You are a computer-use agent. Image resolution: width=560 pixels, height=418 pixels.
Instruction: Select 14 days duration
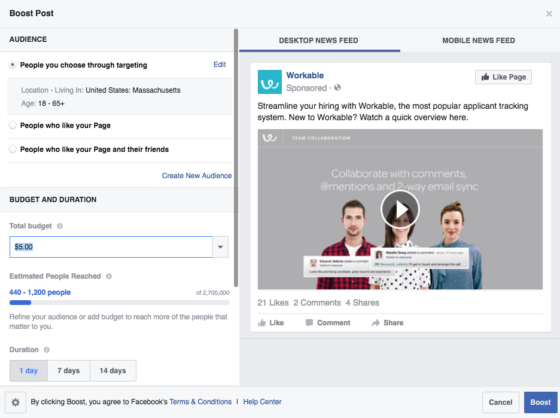click(113, 371)
